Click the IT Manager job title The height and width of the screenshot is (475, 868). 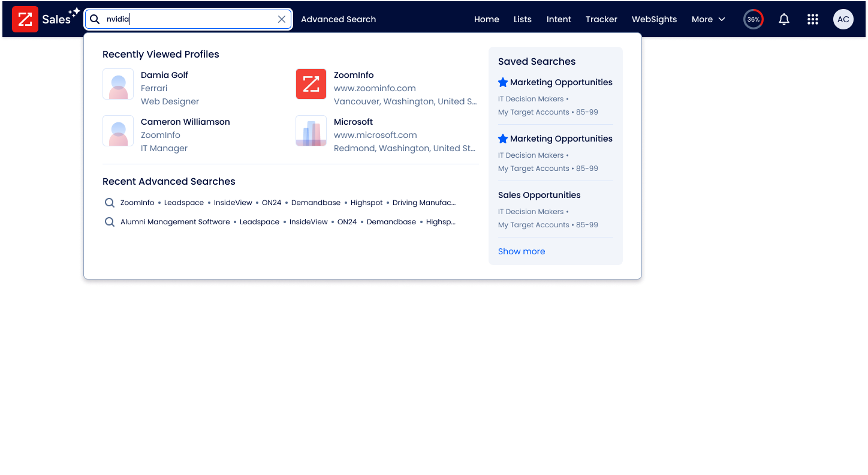[x=164, y=148]
